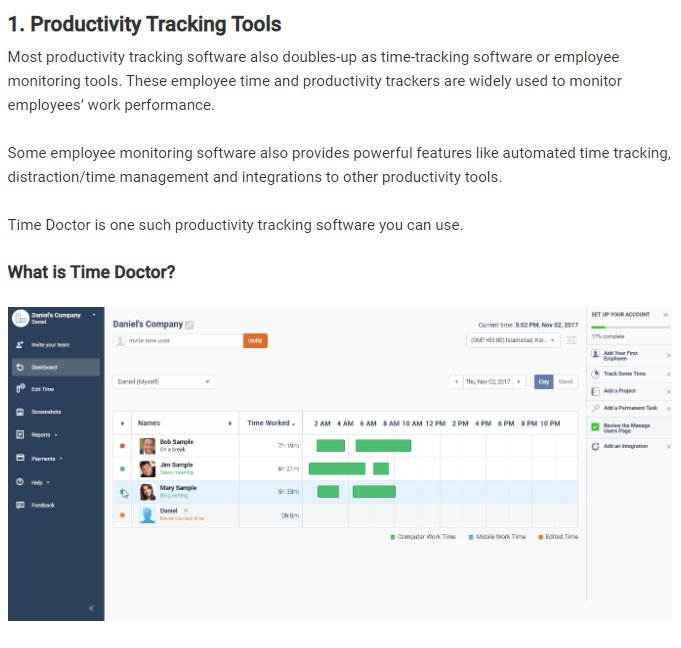Click the What is Time Doctor? heading
Viewport: 681px width, 648px height.
coord(92,272)
